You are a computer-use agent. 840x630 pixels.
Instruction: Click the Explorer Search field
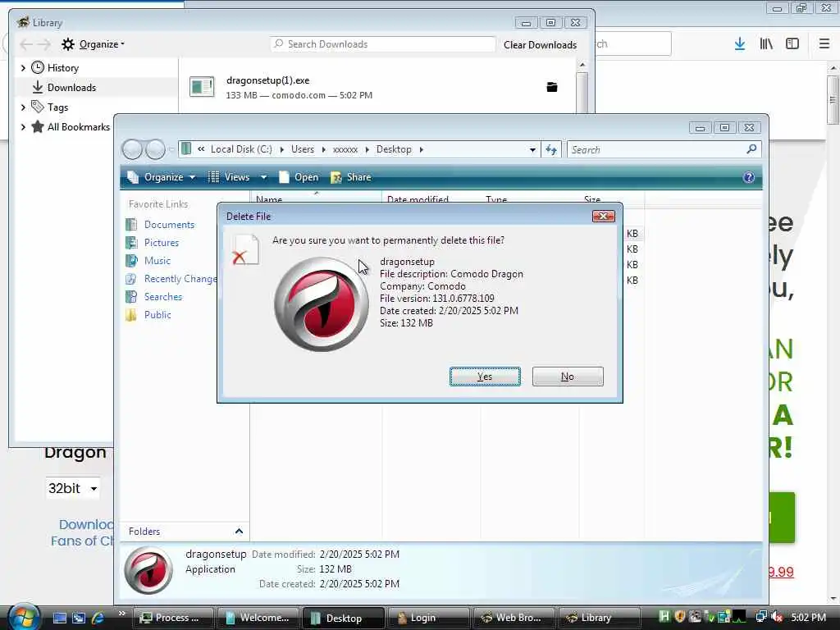[656, 149]
